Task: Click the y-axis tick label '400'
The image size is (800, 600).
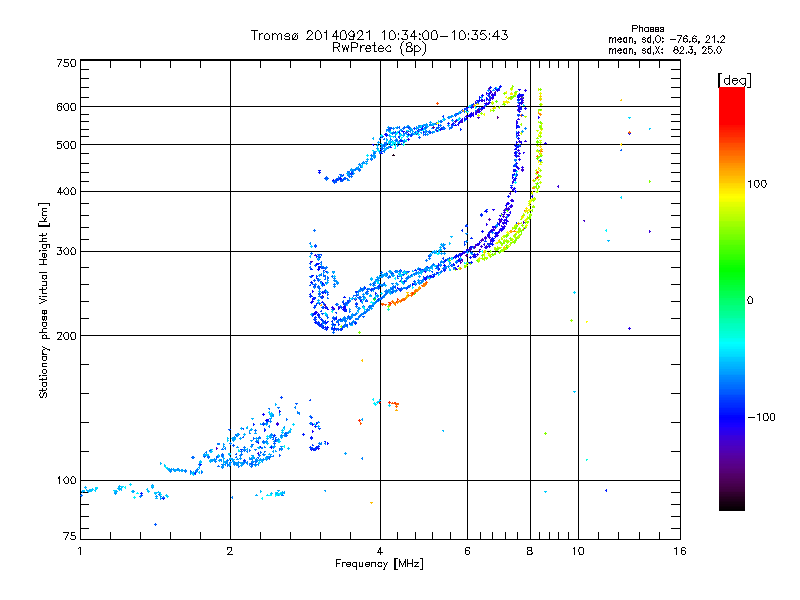Action: [x=66, y=192]
